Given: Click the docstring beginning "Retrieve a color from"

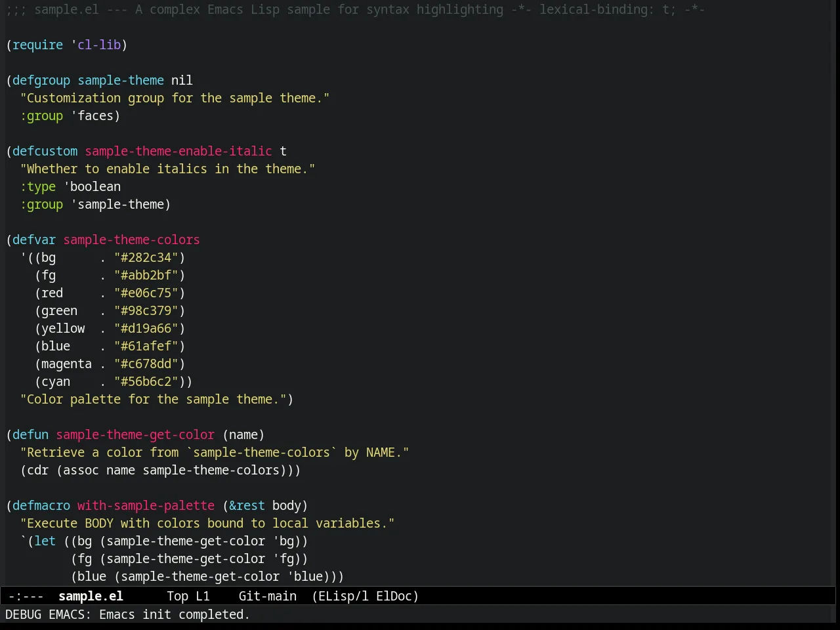Looking at the screenshot, I should [215, 452].
